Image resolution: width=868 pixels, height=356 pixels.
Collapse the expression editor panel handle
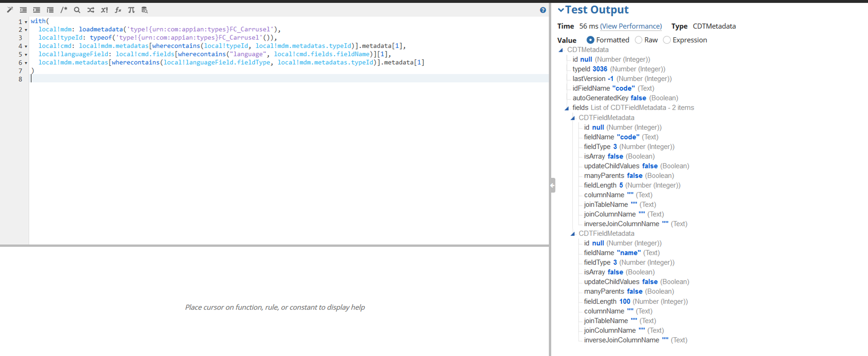tap(552, 185)
